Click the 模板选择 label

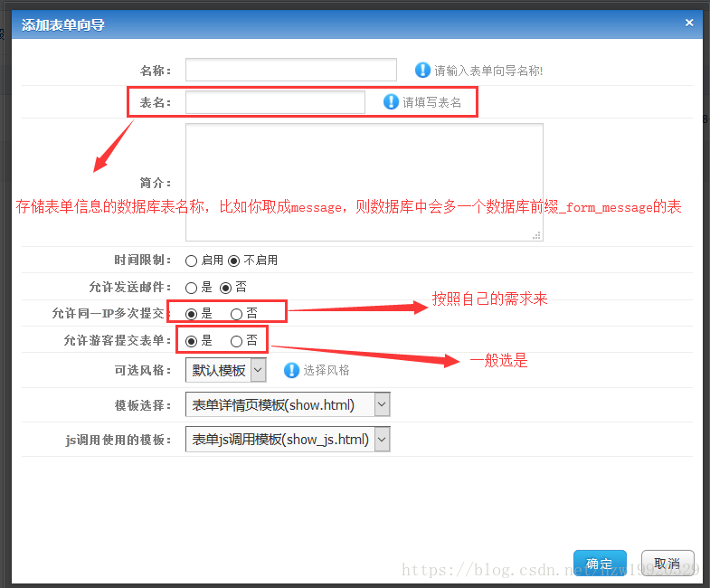click(142, 405)
